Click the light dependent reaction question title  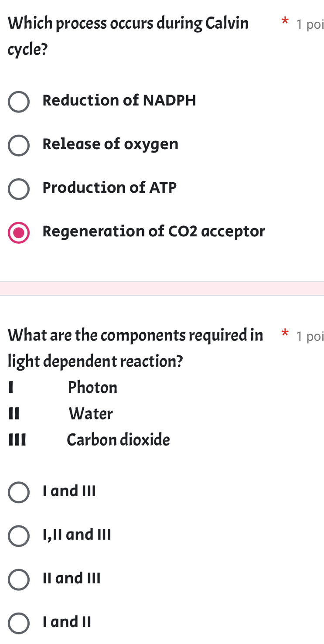click(x=135, y=348)
